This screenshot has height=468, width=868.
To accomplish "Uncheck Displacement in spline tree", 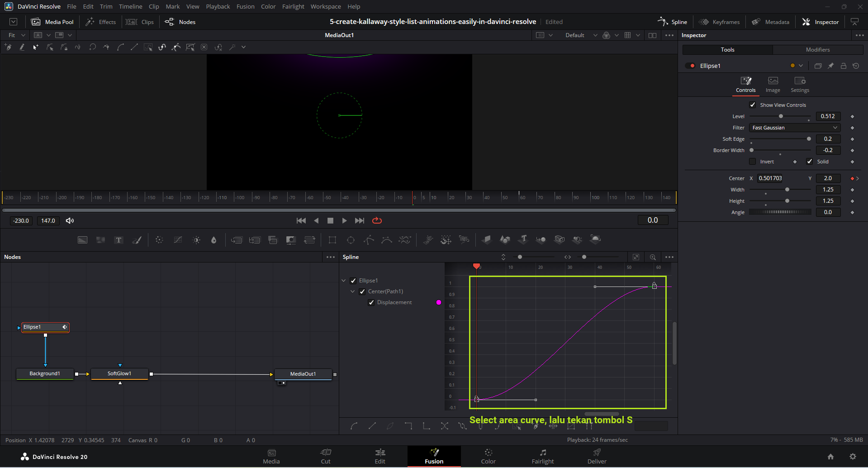I will [371, 302].
